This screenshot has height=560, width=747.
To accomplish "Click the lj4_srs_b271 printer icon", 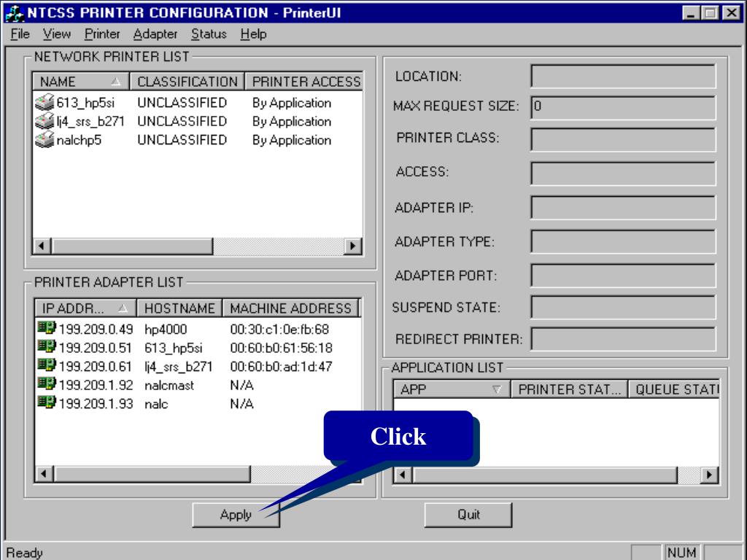I will [44, 121].
